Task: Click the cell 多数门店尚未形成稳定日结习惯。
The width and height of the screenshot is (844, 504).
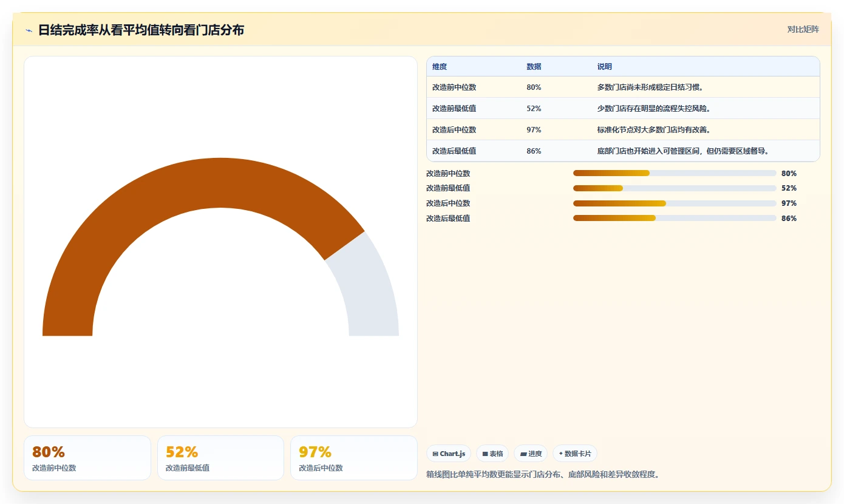Action: point(650,87)
